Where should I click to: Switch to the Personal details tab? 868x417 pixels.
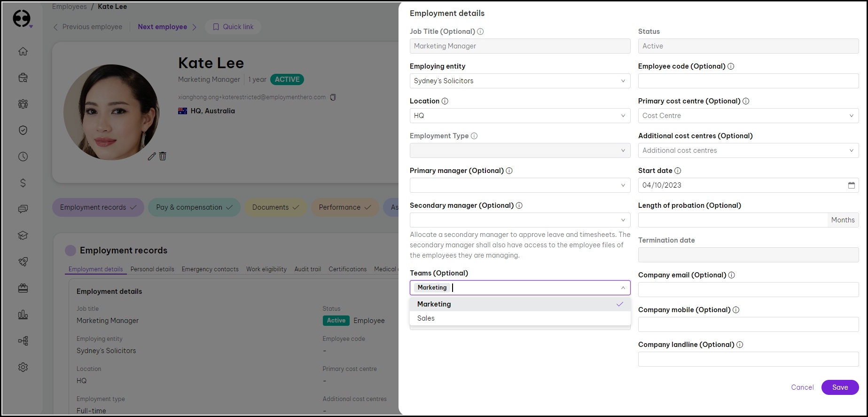point(152,269)
